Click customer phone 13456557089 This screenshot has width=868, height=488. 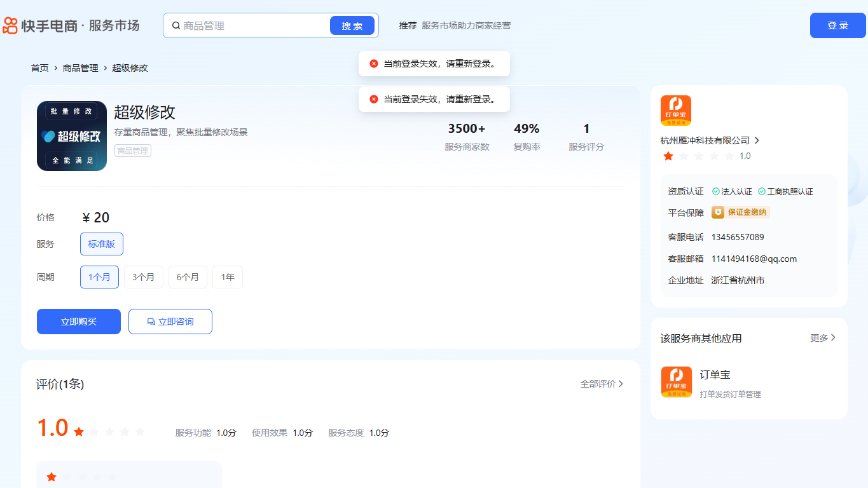[x=738, y=237]
